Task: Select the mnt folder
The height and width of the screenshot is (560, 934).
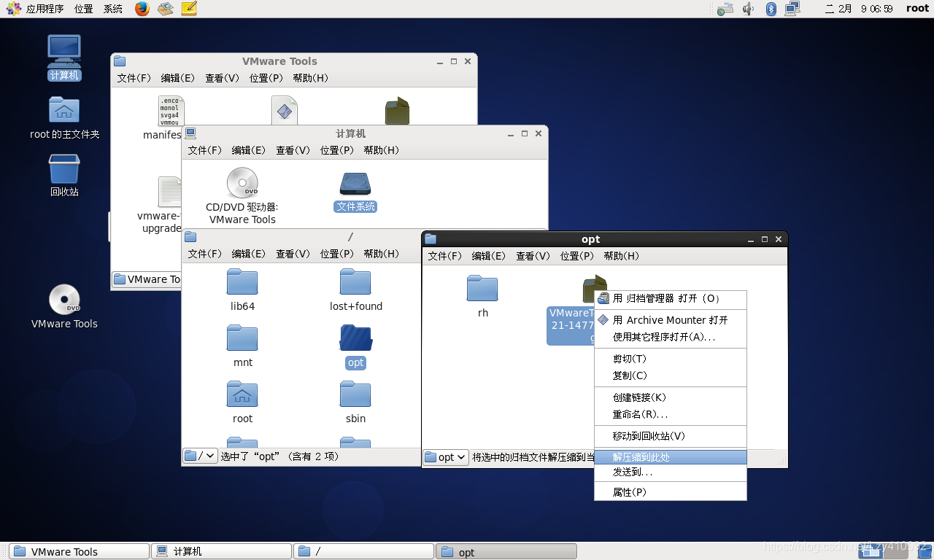Action: point(242,346)
